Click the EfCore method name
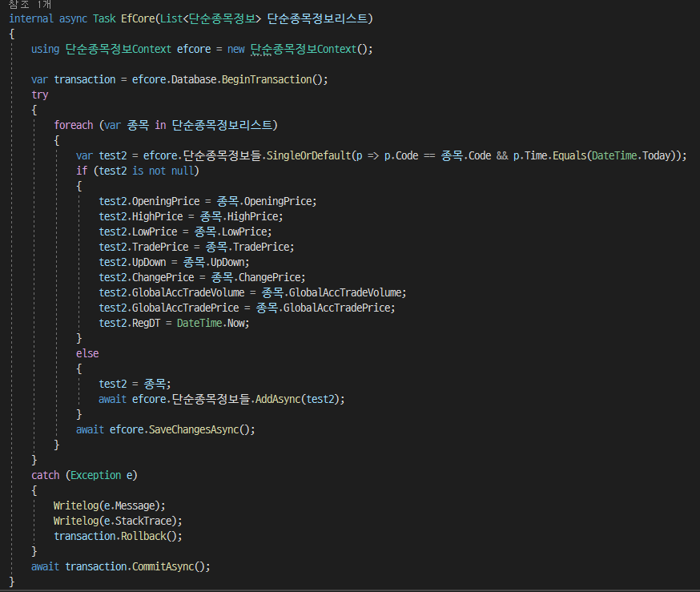Image resolution: width=700 pixels, height=592 pixels. coord(138,18)
